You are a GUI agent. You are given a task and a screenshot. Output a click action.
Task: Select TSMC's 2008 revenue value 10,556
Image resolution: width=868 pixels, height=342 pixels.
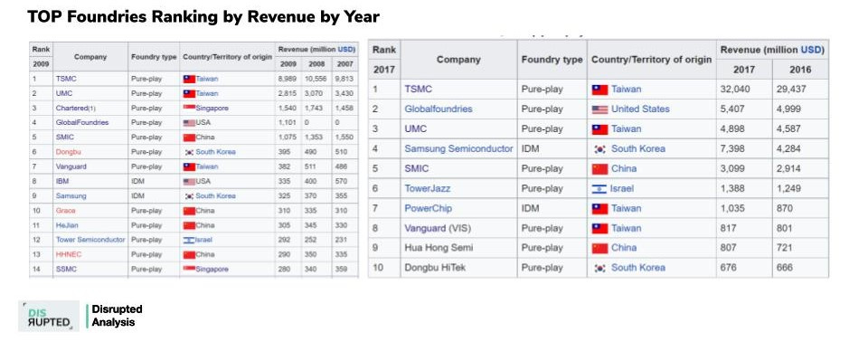tap(316, 79)
